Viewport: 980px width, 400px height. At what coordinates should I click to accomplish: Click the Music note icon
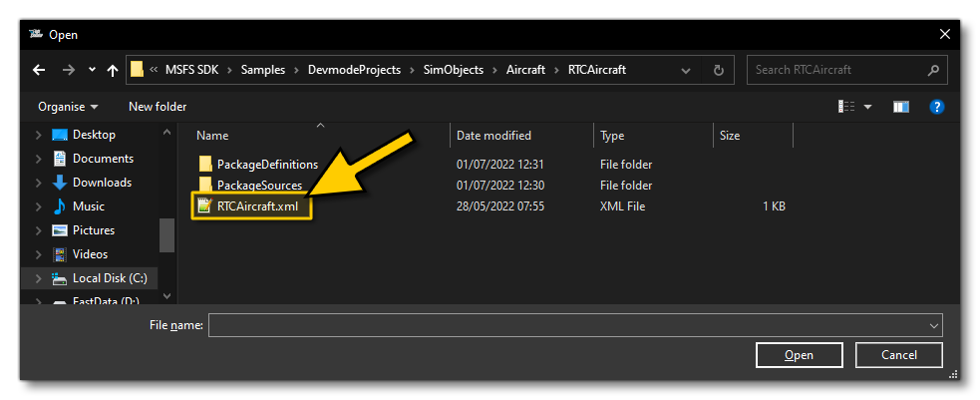point(60,206)
